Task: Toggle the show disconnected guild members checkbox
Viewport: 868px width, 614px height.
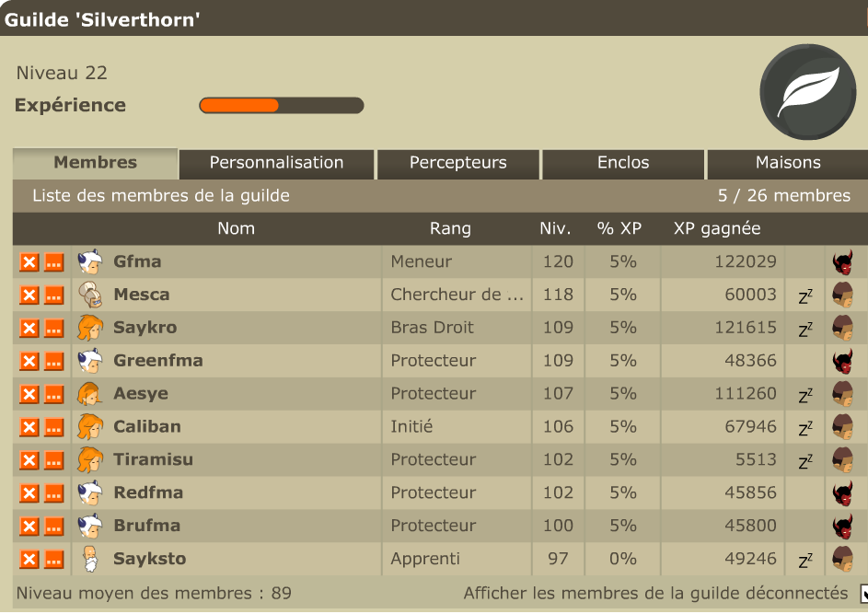Action: [x=863, y=594]
